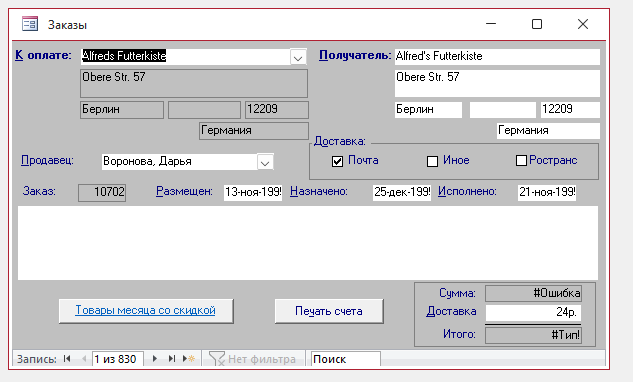Viewport: 633px width, 382px height.
Task: Click the Поиск search box
Action: tap(346, 359)
